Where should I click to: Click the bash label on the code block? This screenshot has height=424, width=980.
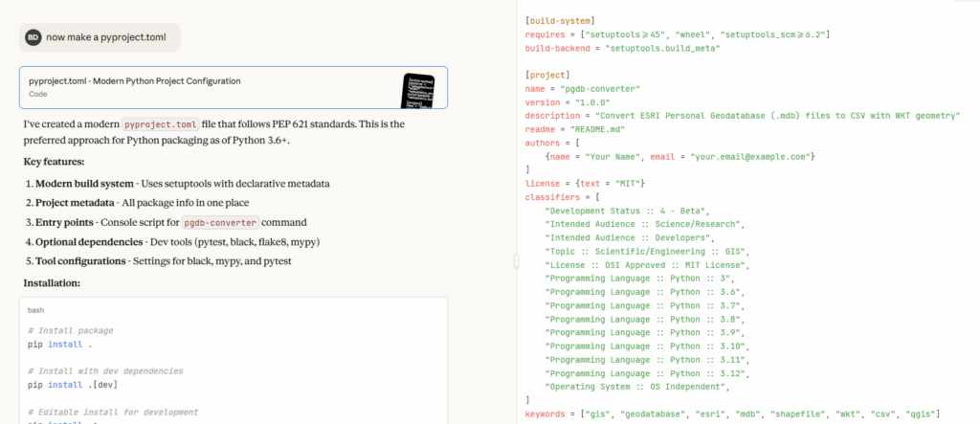coord(35,310)
